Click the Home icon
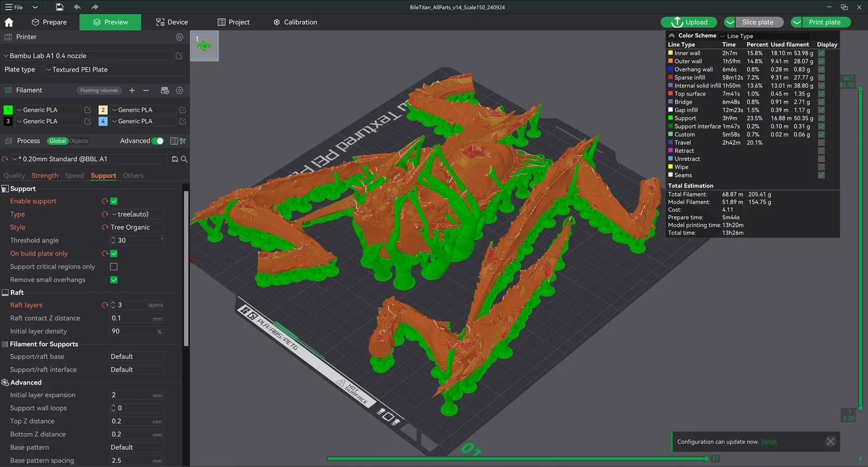 click(x=9, y=22)
